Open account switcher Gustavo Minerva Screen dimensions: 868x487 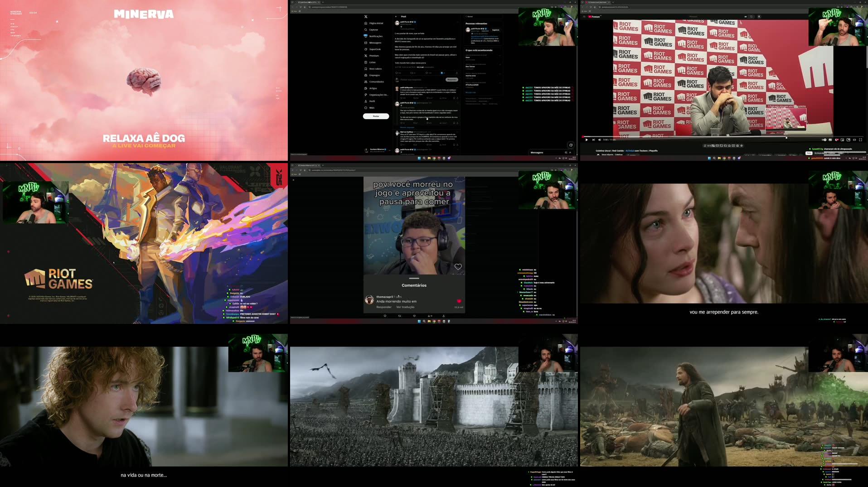[377, 150]
